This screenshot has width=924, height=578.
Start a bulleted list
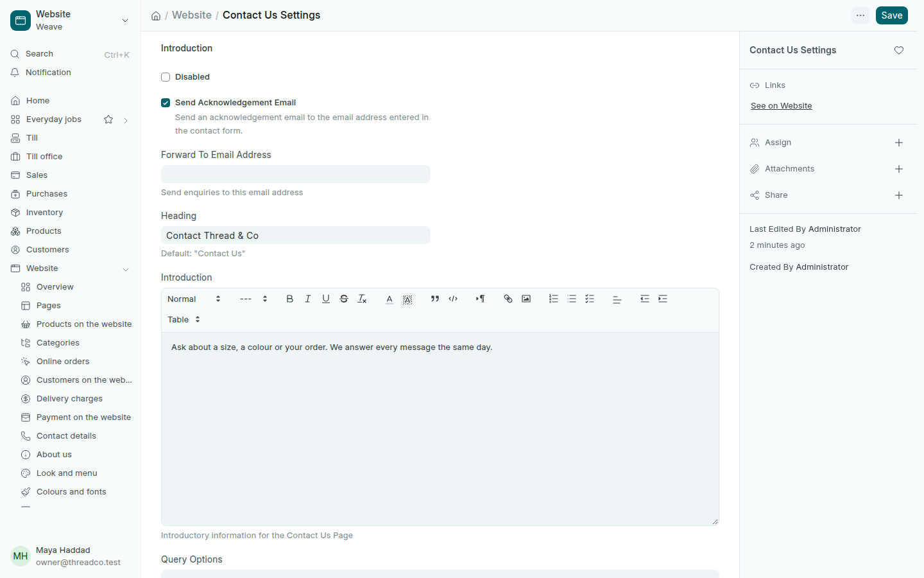point(572,299)
